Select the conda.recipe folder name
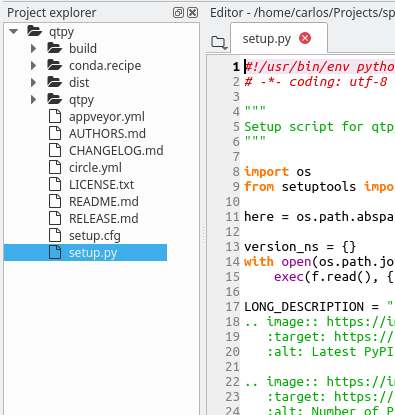Image resolution: width=395 pixels, height=415 pixels. click(105, 66)
